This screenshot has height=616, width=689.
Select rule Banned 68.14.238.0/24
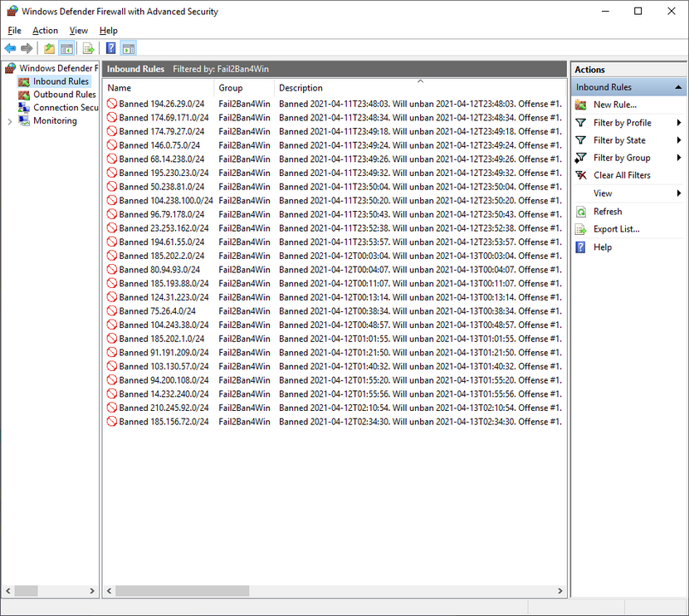[x=161, y=159]
